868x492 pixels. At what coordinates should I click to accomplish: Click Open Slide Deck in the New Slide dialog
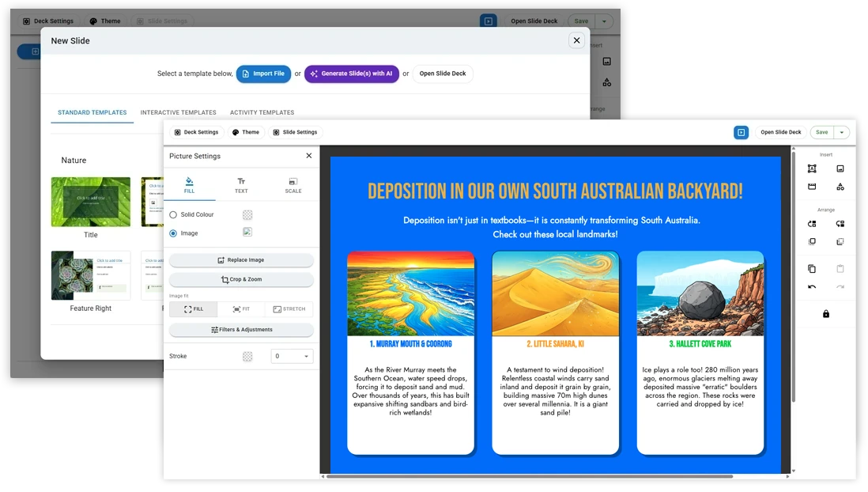click(x=443, y=74)
